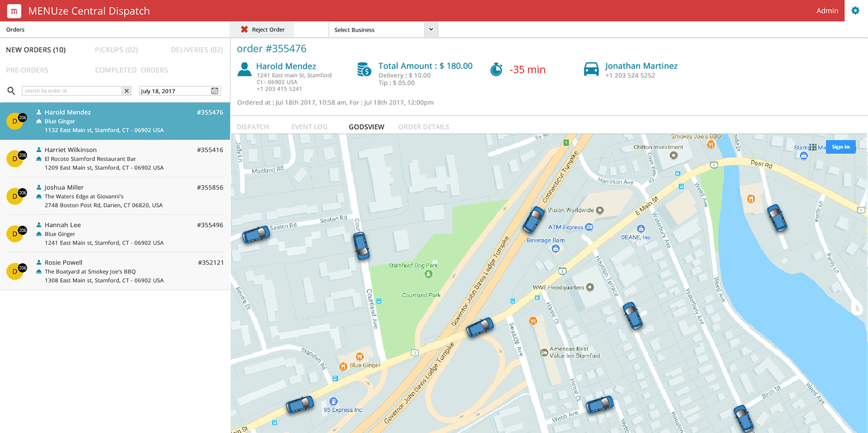Click the D 206 badge for Harriet Wilkinson
This screenshot has height=433, width=868.
[16, 158]
